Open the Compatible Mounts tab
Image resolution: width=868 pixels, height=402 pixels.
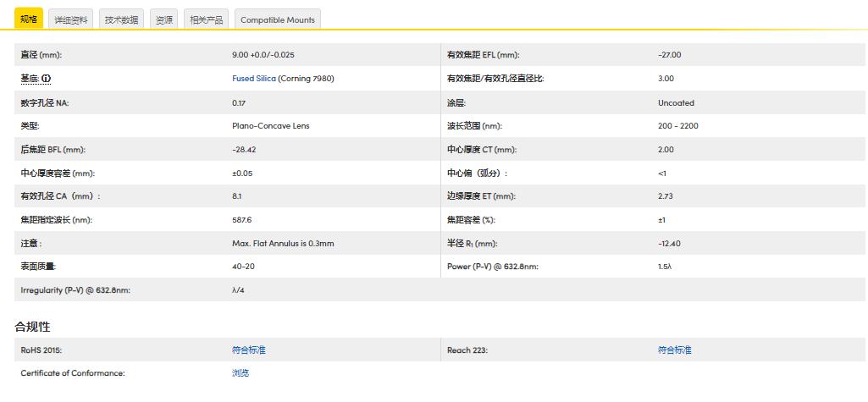pos(277,19)
